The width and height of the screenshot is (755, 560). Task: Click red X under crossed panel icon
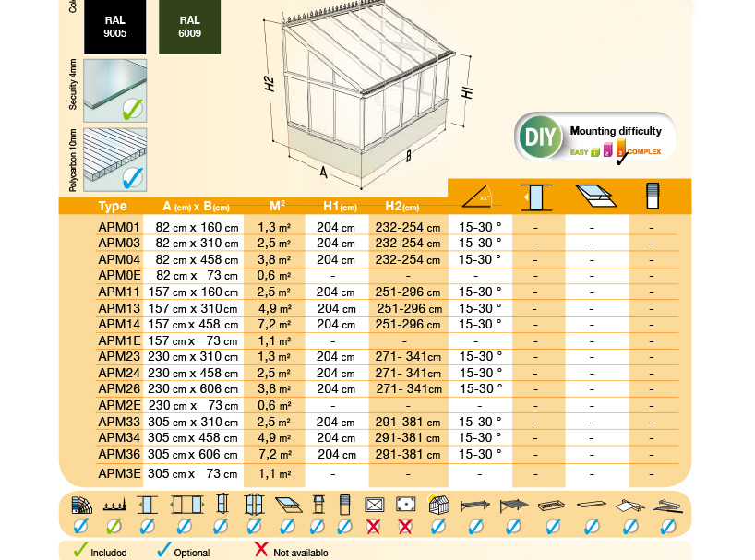click(374, 526)
